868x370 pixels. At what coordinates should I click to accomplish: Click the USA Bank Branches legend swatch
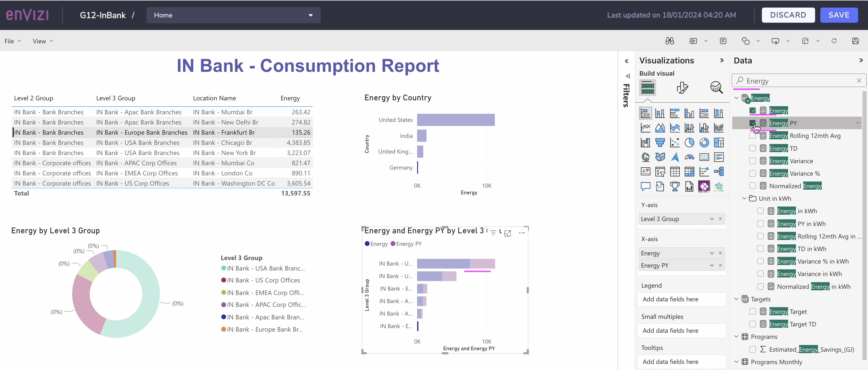coord(224,268)
